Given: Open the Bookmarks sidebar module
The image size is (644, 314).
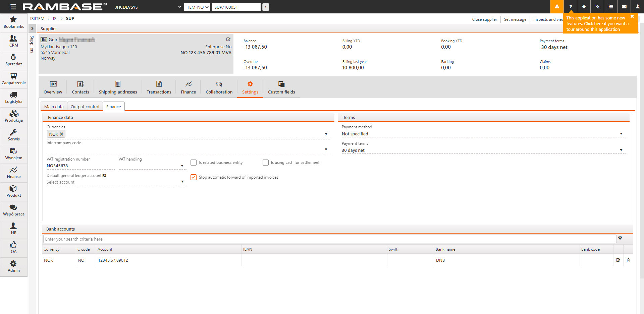Looking at the screenshot, I should (13, 22).
